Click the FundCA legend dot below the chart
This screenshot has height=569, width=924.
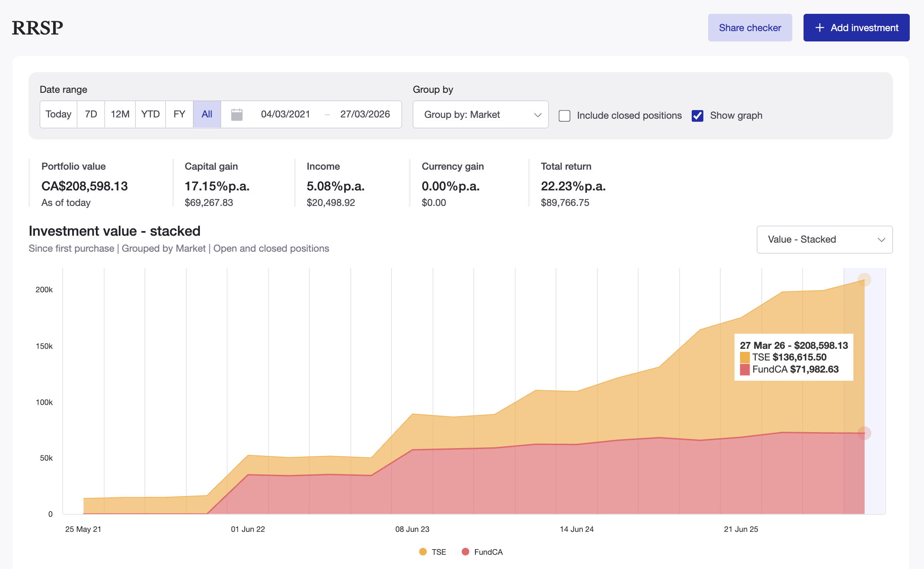465,552
